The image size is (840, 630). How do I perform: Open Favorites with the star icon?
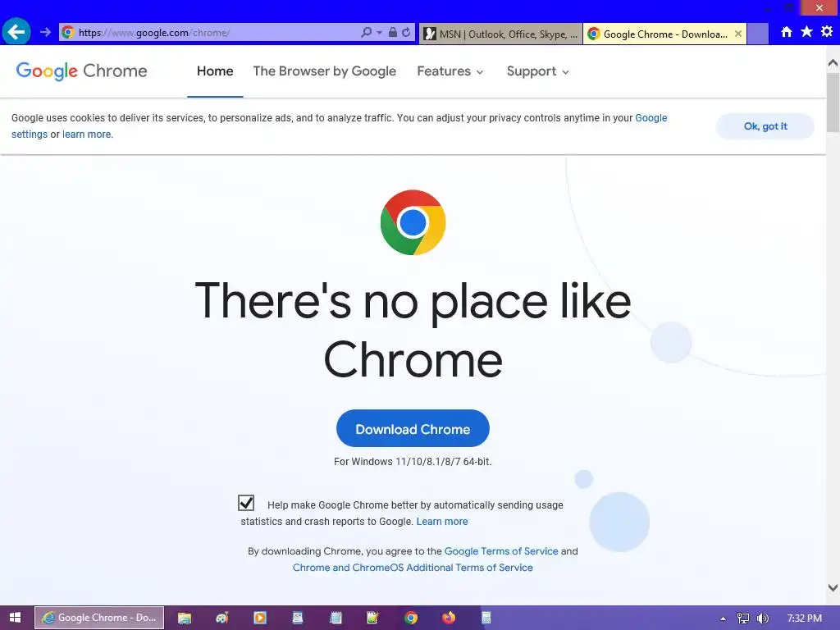[806, 32]
